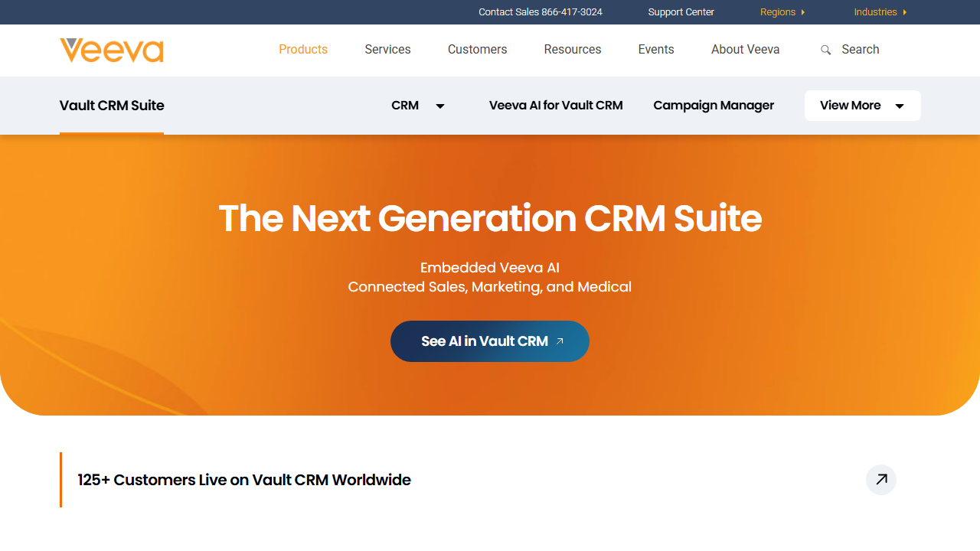980x551 pixels.
Task: Open the CRM dropdown arrow
Action: coord(440,106)
